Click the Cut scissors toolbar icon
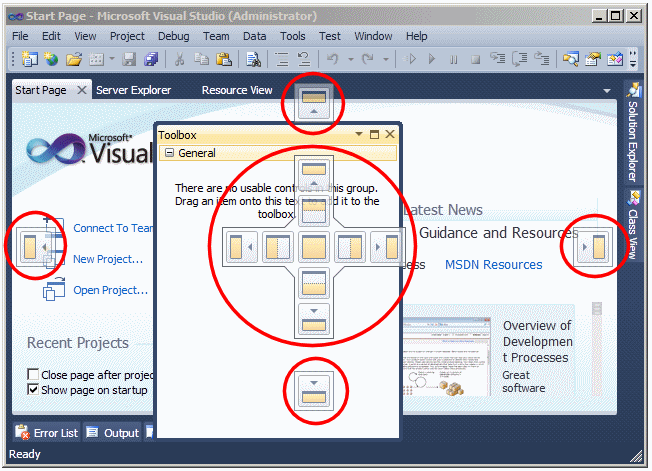Image resolution: width=652 pixels, height=471 pixels. (x=180, y=59)
